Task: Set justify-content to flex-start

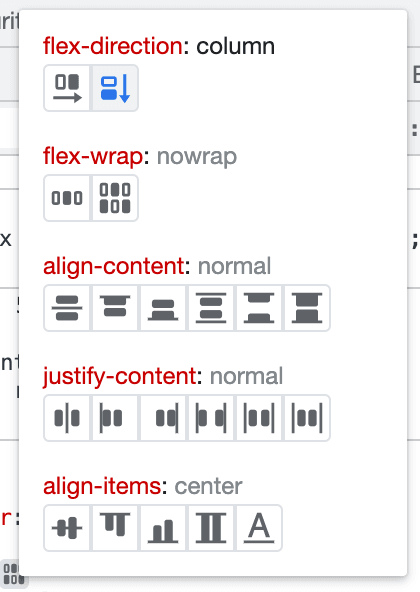Action: coord(115,418)
